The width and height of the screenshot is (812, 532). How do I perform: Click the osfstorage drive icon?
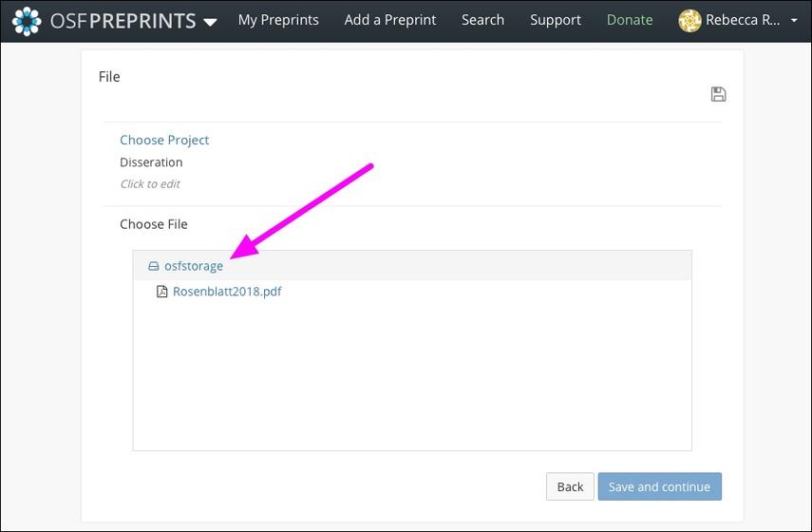(x=153, y=266)
